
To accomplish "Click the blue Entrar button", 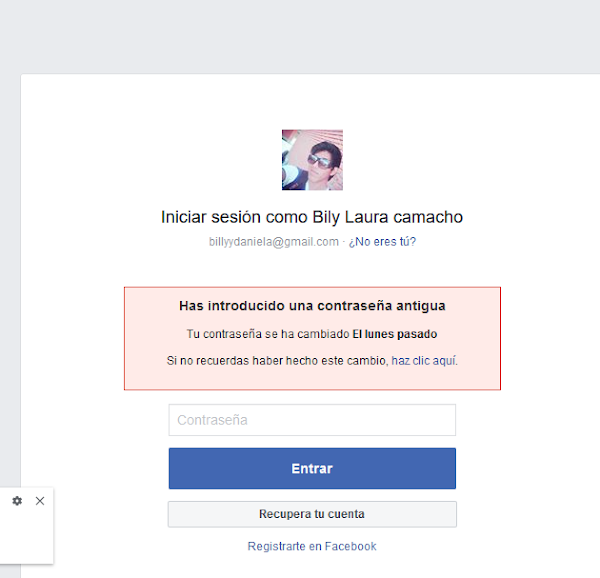I will point(312,469).
